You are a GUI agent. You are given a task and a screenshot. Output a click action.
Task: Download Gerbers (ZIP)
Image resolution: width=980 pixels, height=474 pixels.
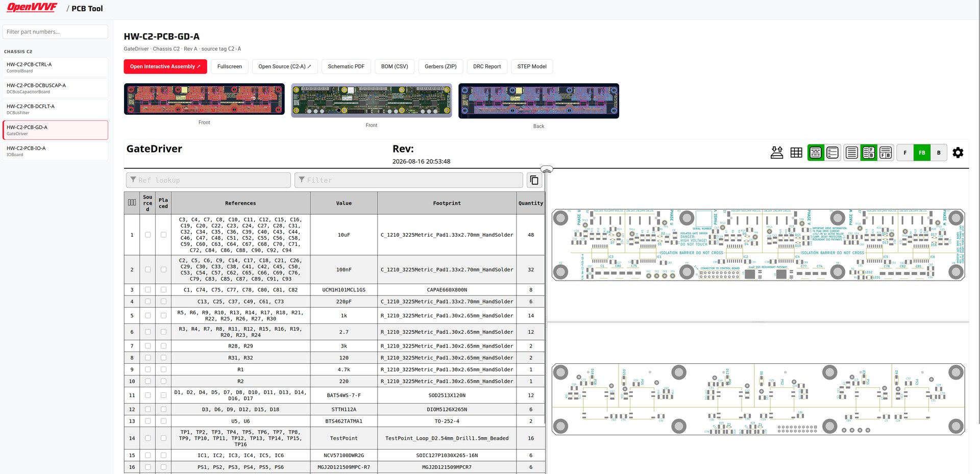(440, 66)
